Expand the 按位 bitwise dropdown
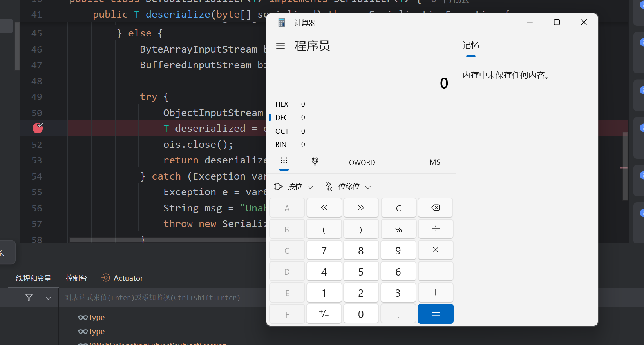644x345 pixels. tap(294, 187)
